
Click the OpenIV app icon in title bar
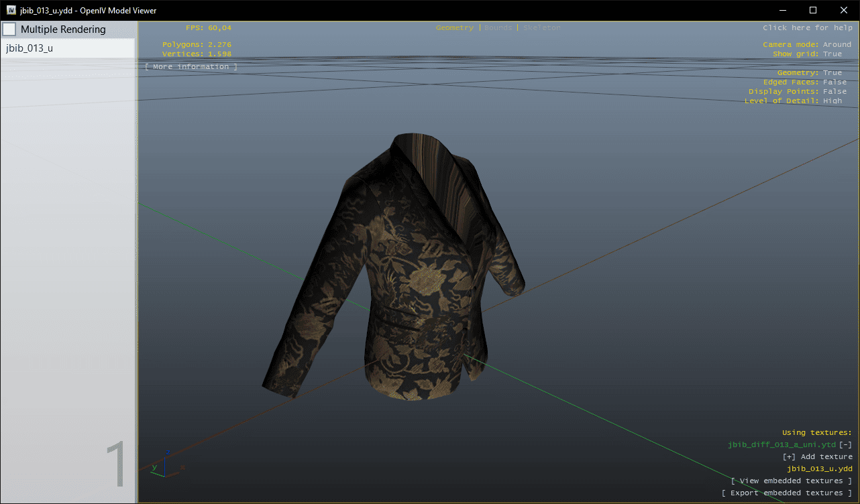click(x=11, y=10)
